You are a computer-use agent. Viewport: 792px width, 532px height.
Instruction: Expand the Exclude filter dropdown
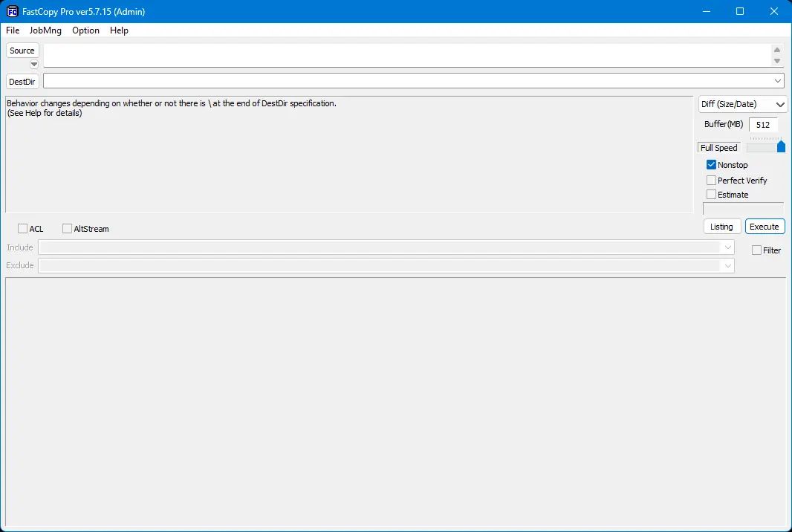[728, 266]
